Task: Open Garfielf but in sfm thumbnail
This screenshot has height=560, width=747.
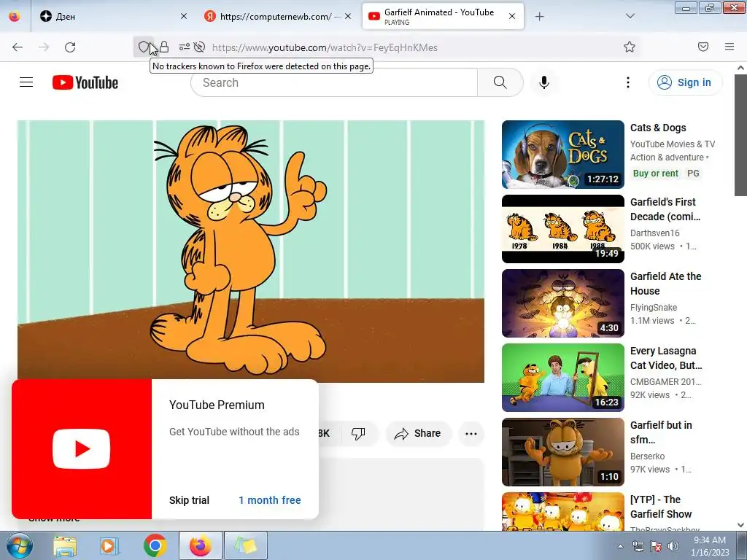Action: point(562,451)
